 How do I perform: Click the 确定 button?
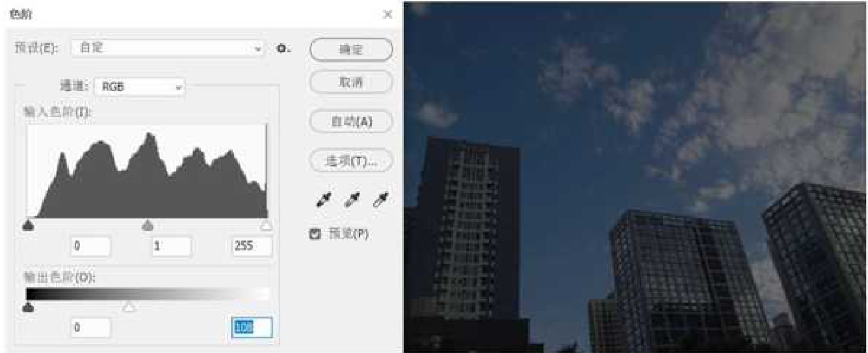coord(351,50)
